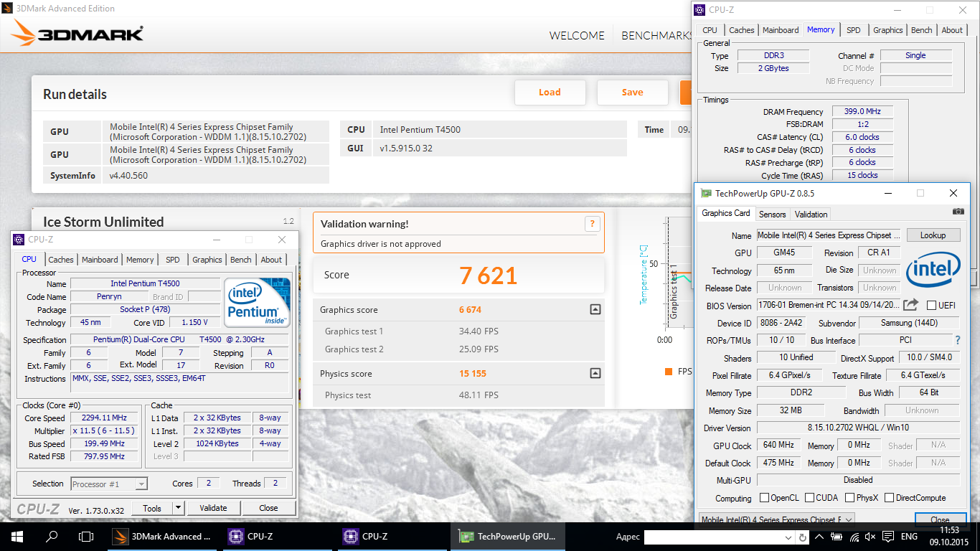The image size is (980, 551).
Task: Click the CPU-Z title bar icon in CPU window
Action: pyautogui.click(x=19, y=240)
